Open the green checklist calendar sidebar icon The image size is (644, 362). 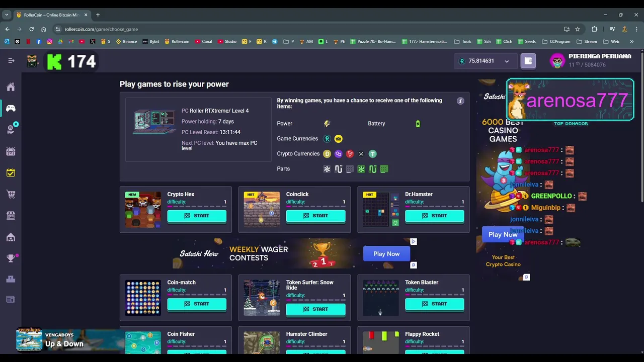tap(11, 172)
